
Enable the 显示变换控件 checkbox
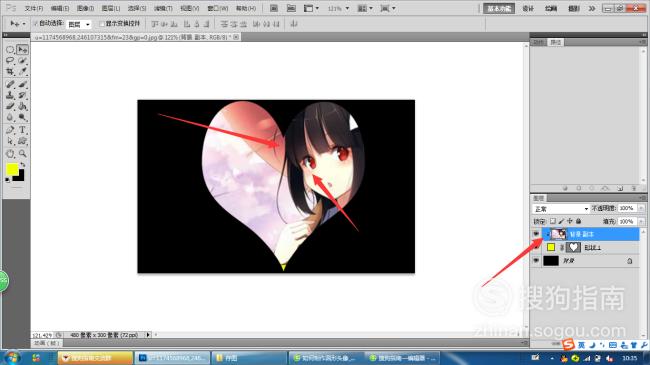102,24
